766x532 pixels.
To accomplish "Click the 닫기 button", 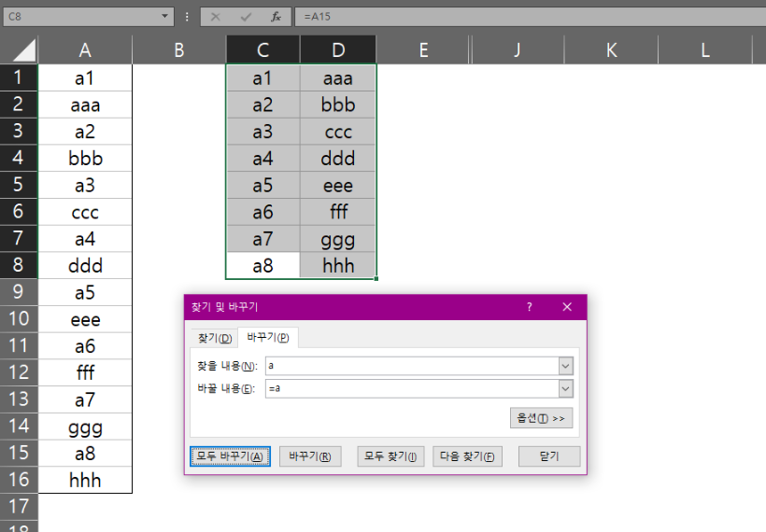I will (x=549, y=456).
